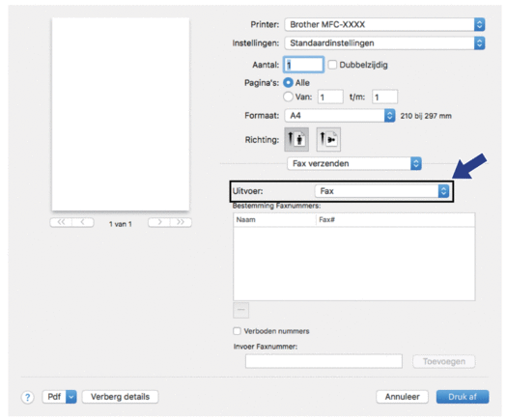Viewport: 507px width, 420px height.
Task: Open the Fax verzenden panel menu
Action: (x=354, y=163)
